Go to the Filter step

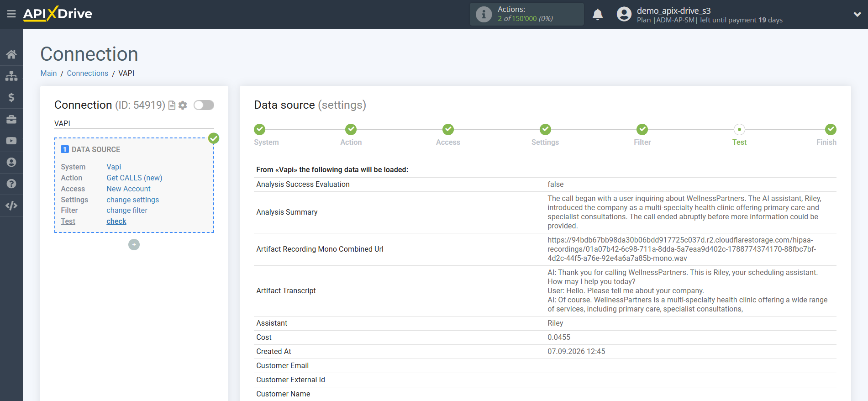click(x=642, y=129)
